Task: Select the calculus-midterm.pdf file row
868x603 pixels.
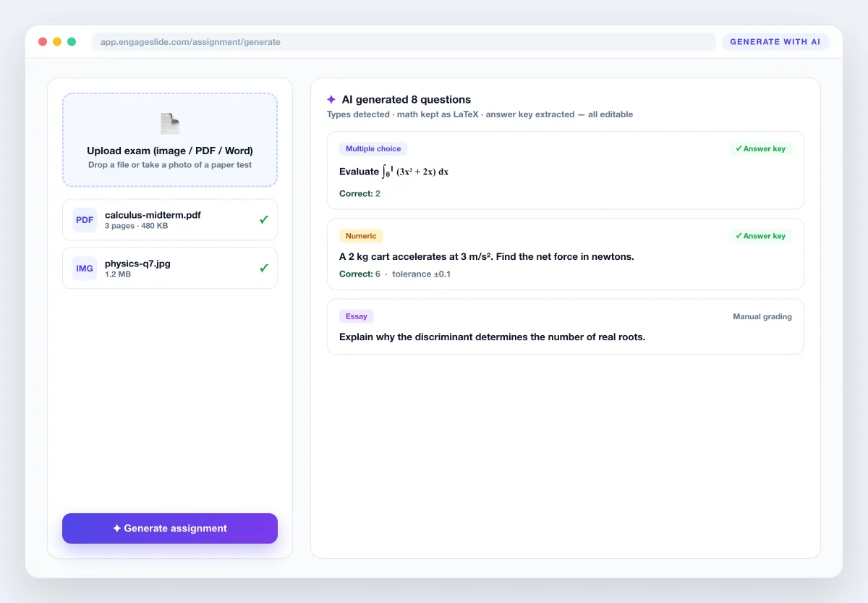Action: [x=170, y=220]
